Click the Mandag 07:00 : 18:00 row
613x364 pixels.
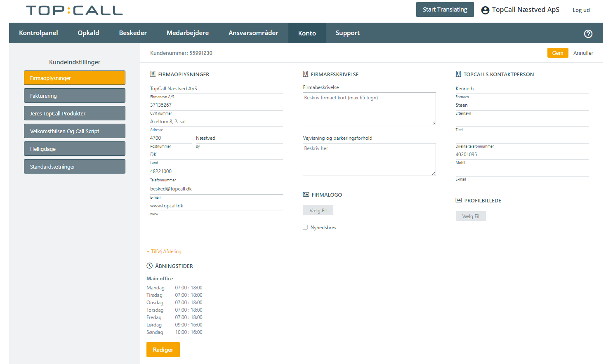[x=174, y=288]
